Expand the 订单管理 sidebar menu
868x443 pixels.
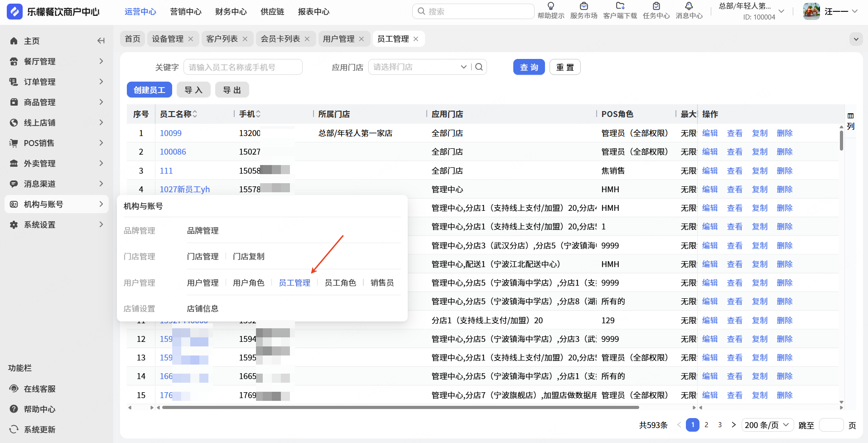tap(101, 82)
